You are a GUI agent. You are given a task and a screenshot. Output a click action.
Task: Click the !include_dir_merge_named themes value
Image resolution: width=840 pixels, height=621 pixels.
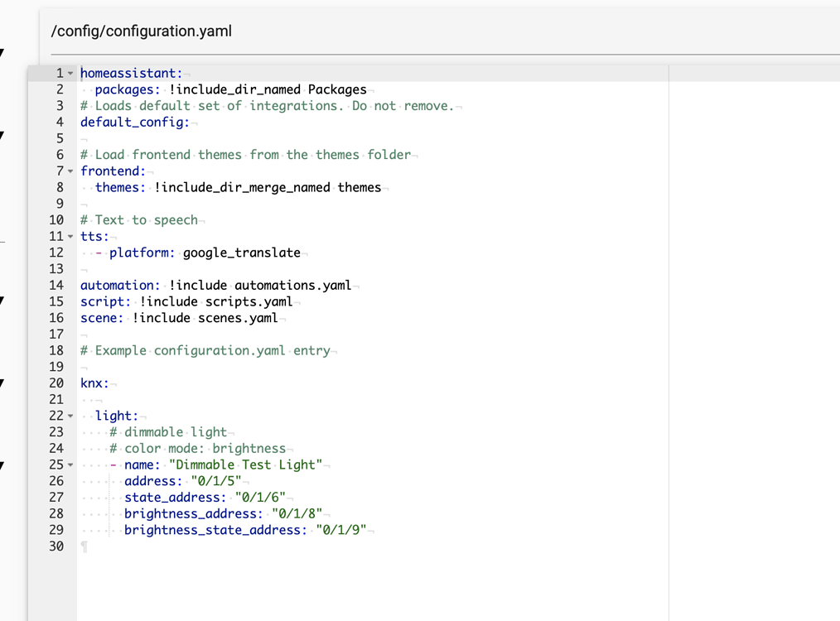268,188
